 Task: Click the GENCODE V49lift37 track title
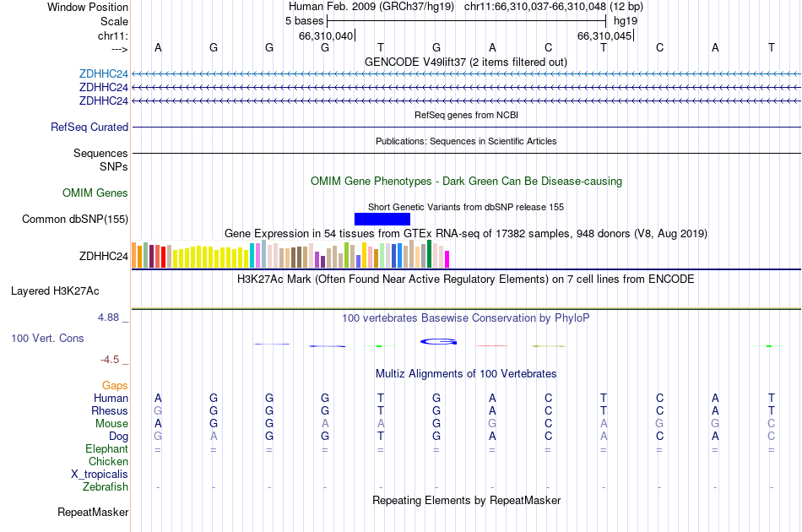click(465, 62)
